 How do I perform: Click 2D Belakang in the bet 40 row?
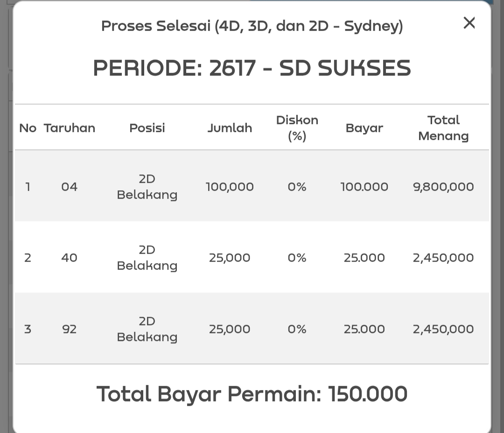point(147,258)
